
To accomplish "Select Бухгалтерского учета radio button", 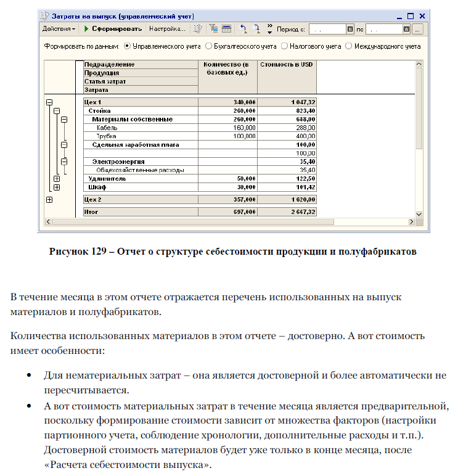I will point(208,46).
